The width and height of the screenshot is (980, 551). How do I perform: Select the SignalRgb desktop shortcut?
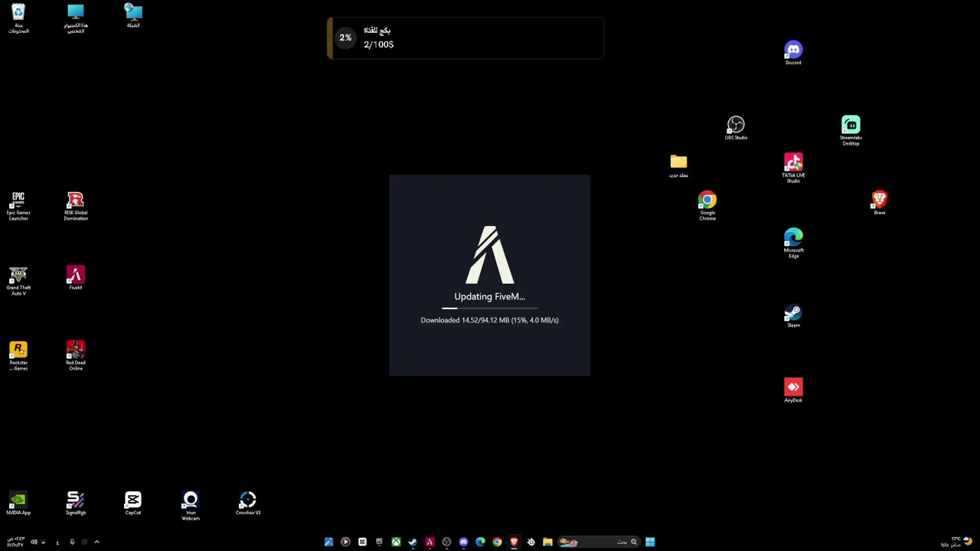coord(76,504)
